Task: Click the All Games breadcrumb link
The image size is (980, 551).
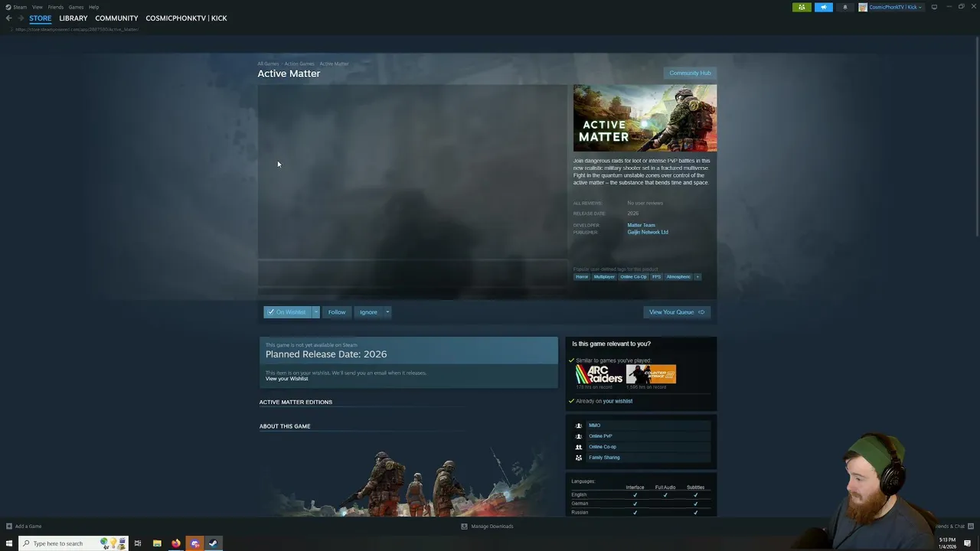Action: (x=268, y=64)
